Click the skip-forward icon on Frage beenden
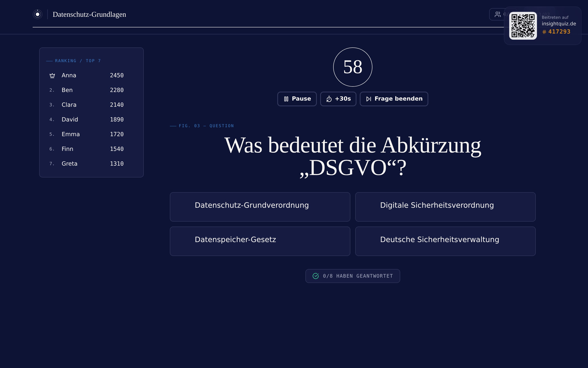588x368 pixels. pyautogui.click(x=369, y=99)
